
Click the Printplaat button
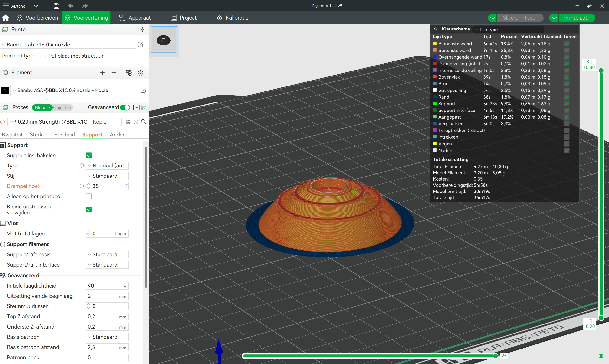pyautogui.click(x=575, y=18)
